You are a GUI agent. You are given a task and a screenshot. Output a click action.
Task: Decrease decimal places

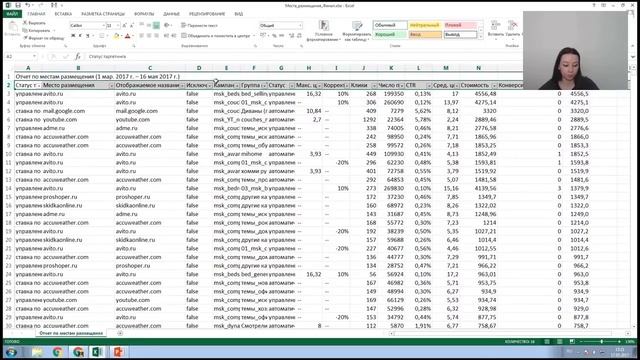coord(299,36)
